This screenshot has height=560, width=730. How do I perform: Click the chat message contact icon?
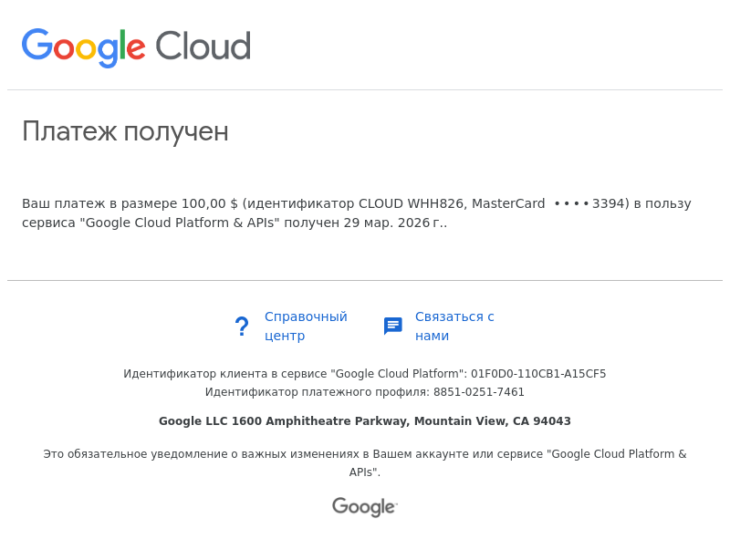(393, 326)
